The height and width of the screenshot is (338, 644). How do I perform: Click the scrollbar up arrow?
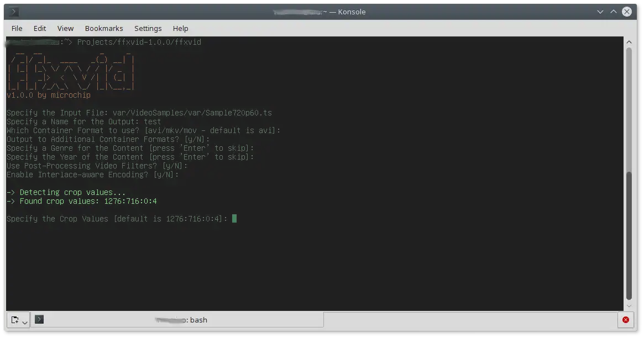pos(629,42)
